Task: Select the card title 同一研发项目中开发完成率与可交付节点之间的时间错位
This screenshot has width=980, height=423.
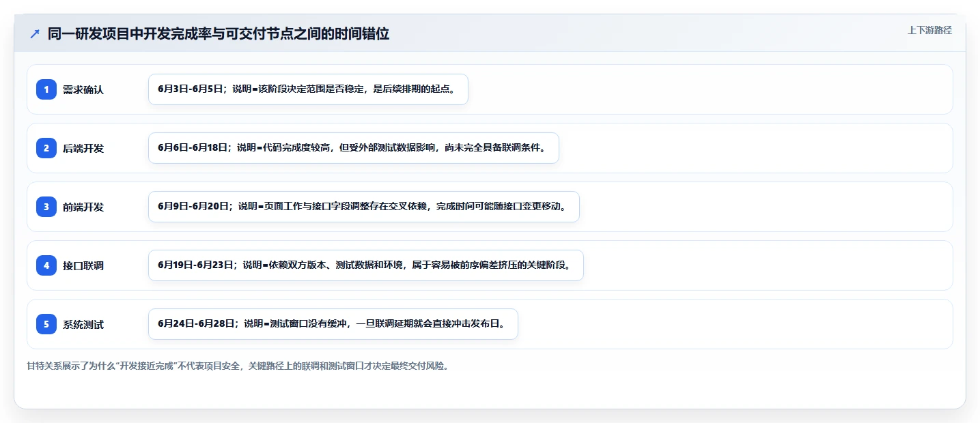Action: (219, 34)
